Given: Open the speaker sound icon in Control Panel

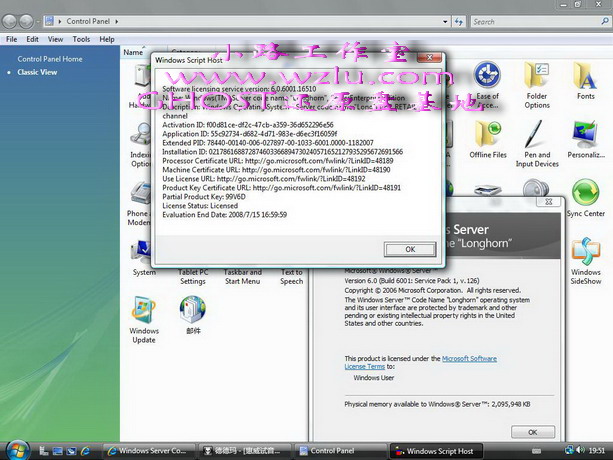Looking at the screenshot, I should pos(536,188).
